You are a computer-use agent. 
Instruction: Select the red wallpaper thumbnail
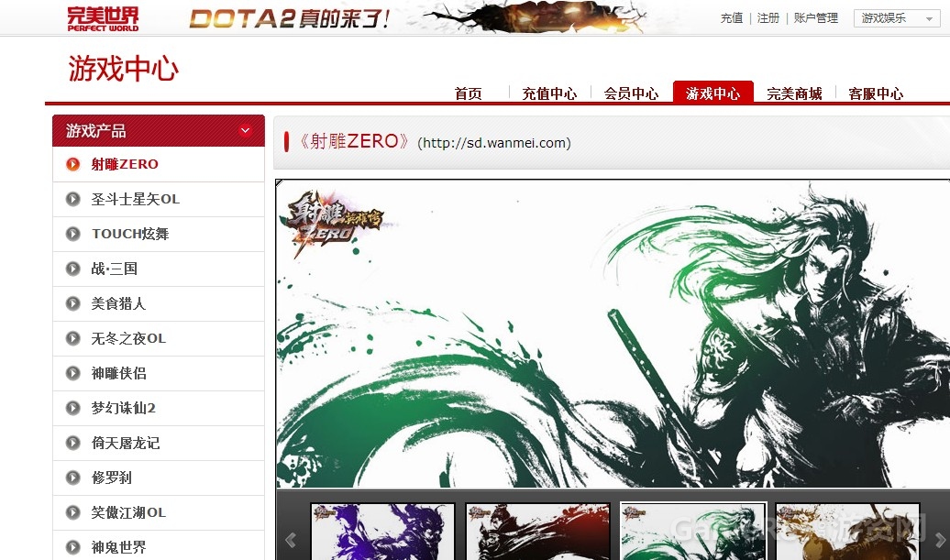click(537, 532)
